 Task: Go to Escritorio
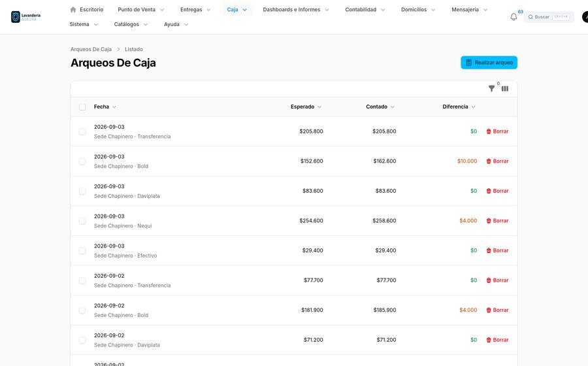87,9
